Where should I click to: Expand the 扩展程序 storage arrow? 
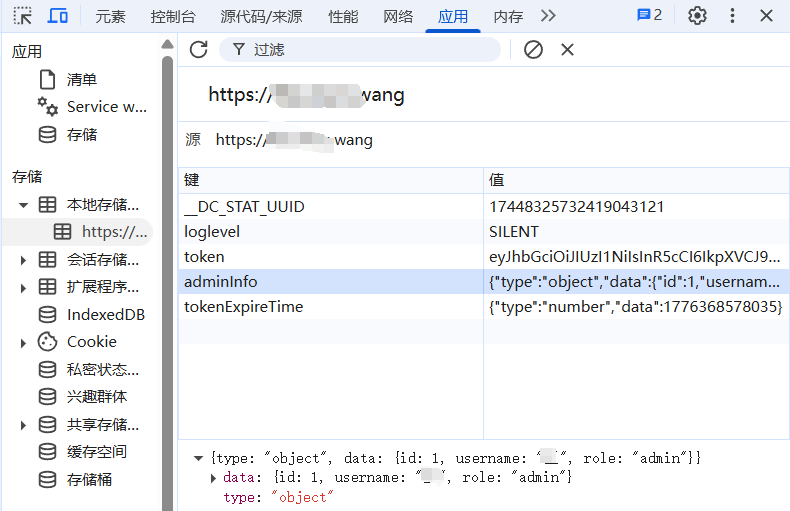click(x=23, y=288)
